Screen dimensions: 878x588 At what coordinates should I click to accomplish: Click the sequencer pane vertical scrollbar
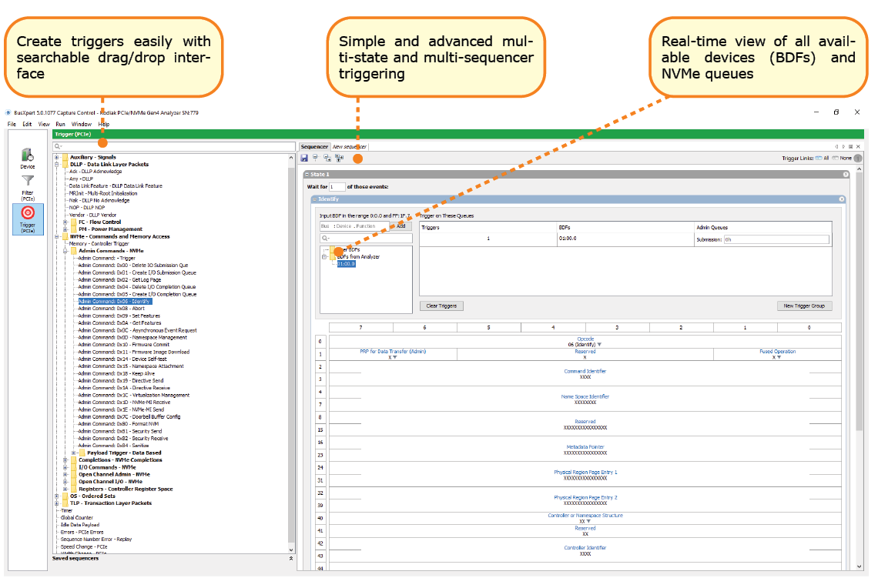pyautogui.click(x=859, y=368)
